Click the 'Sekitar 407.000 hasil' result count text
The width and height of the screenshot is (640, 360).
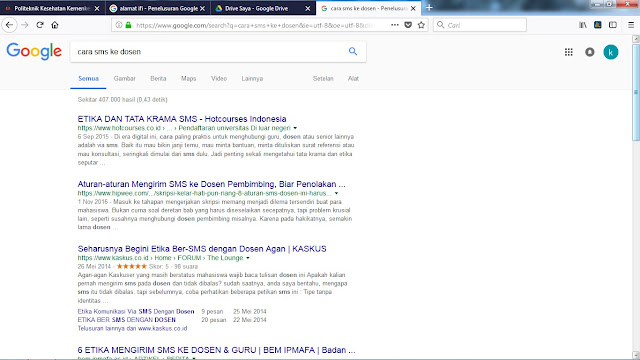click(x=122, y=100)
